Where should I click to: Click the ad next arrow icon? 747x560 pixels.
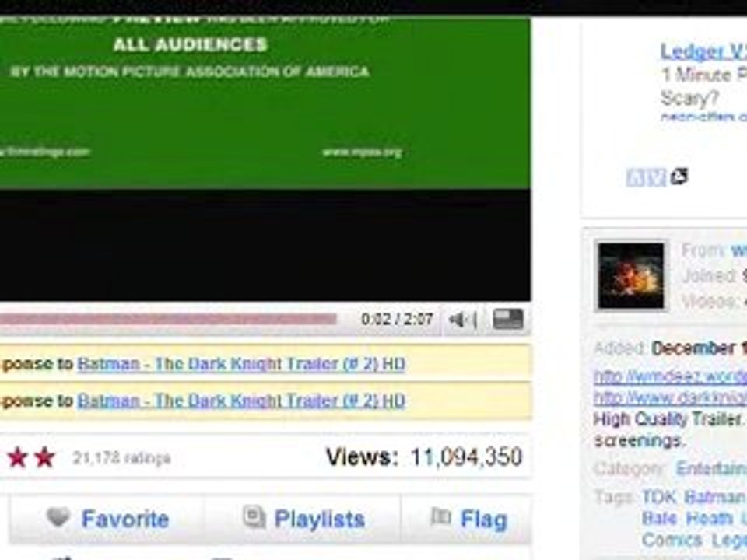657,178
